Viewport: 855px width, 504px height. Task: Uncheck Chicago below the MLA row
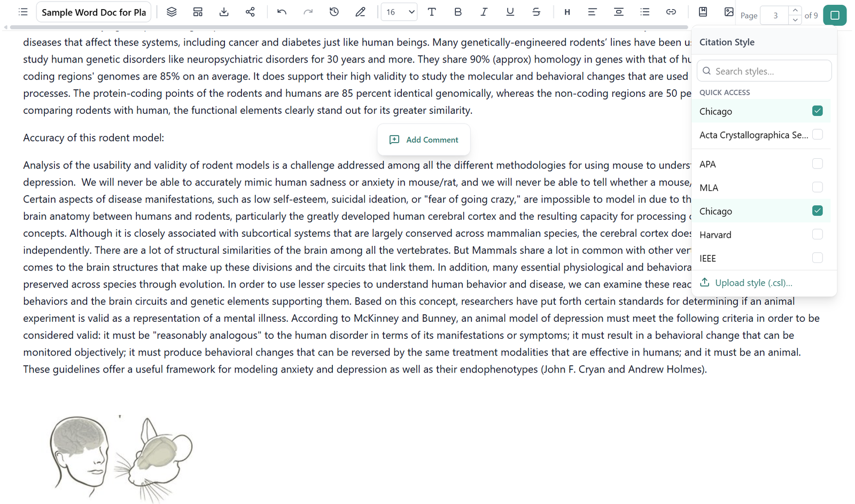pyautogui.click(x=817, y=211)
